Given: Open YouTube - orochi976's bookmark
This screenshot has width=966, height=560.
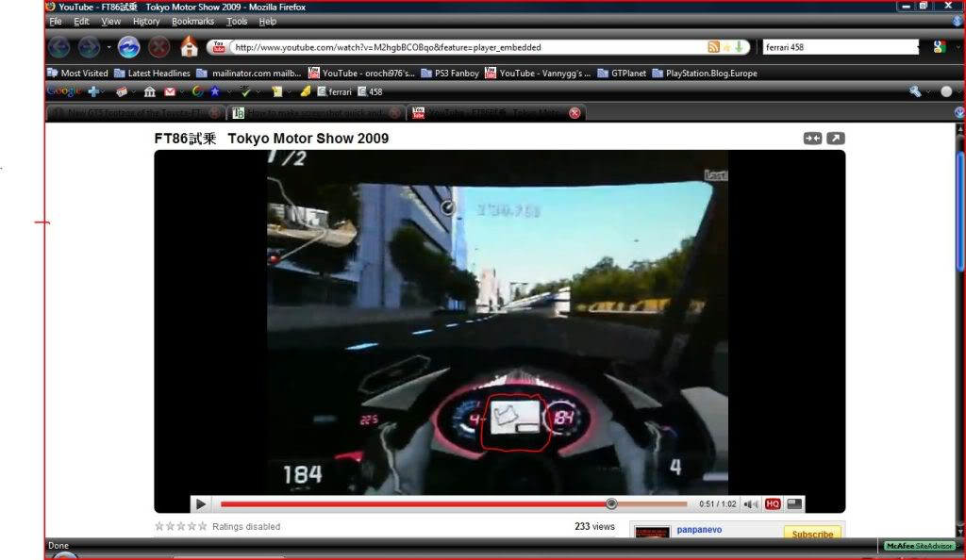Looking at the screenshot, I should [361, 74].
